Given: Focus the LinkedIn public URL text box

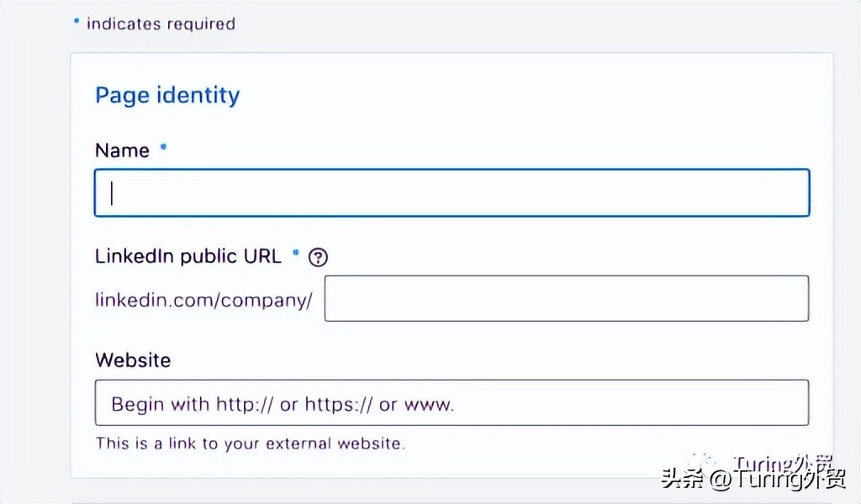Looking at the screenshot, I should tap(566, 298).
